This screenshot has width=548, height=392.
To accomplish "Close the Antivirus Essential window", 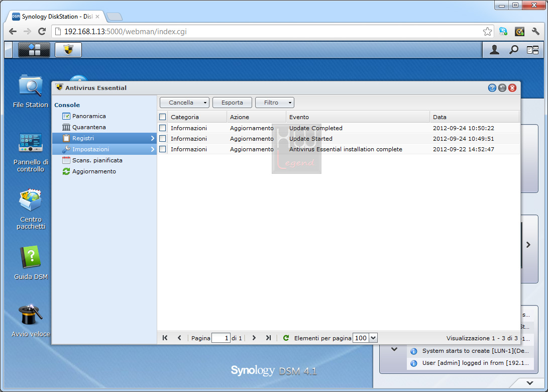I will coord(512,88).
